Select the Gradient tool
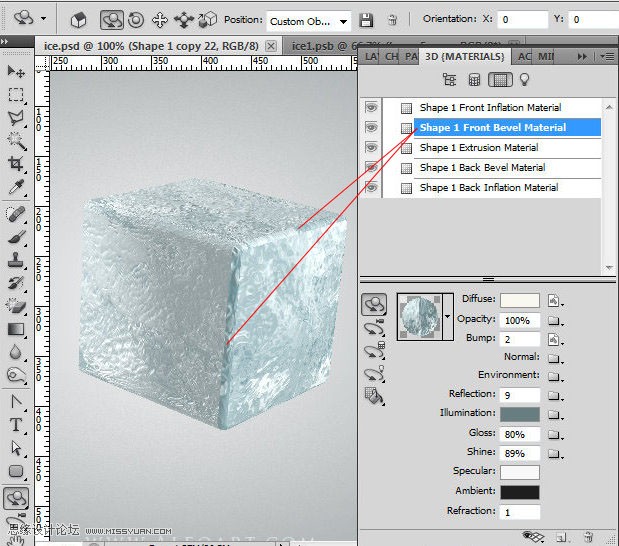This screenshot has width=619, height=546. [x=16, y=329]
